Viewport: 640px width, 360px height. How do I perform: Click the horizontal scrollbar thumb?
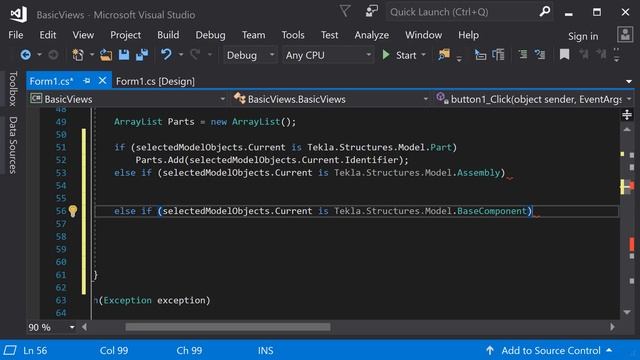(x=228, y=327)
